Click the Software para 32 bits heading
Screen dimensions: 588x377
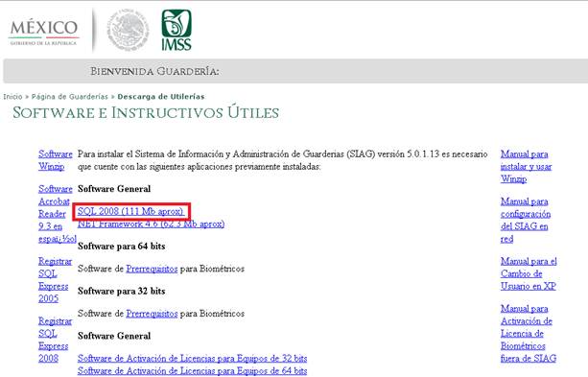122,291
